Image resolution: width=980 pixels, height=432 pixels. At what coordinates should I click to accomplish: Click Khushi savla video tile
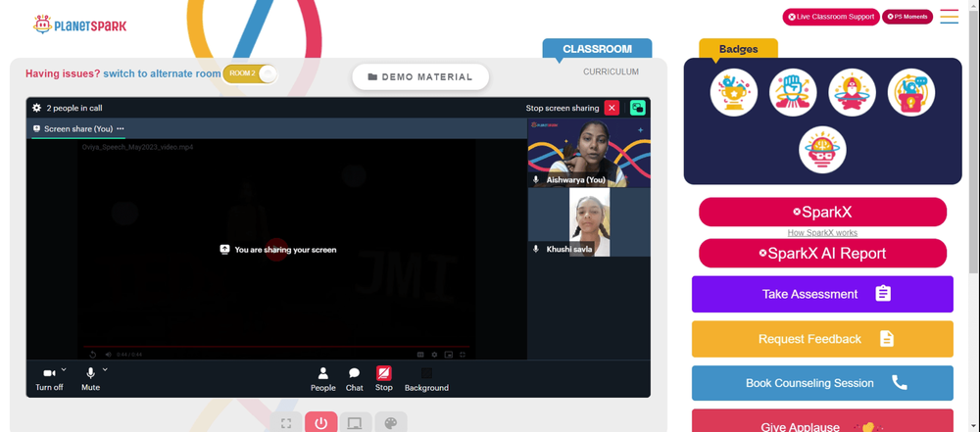click(589, 222)
